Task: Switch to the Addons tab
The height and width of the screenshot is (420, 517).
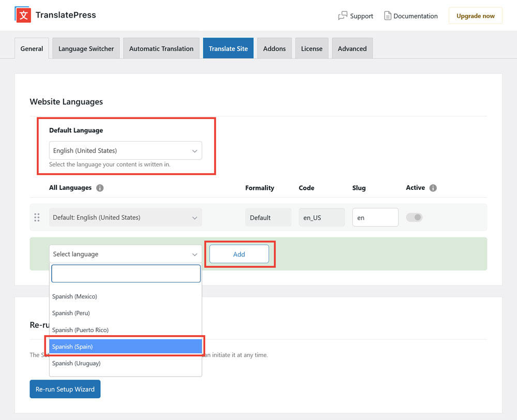Action: [274, 48]
